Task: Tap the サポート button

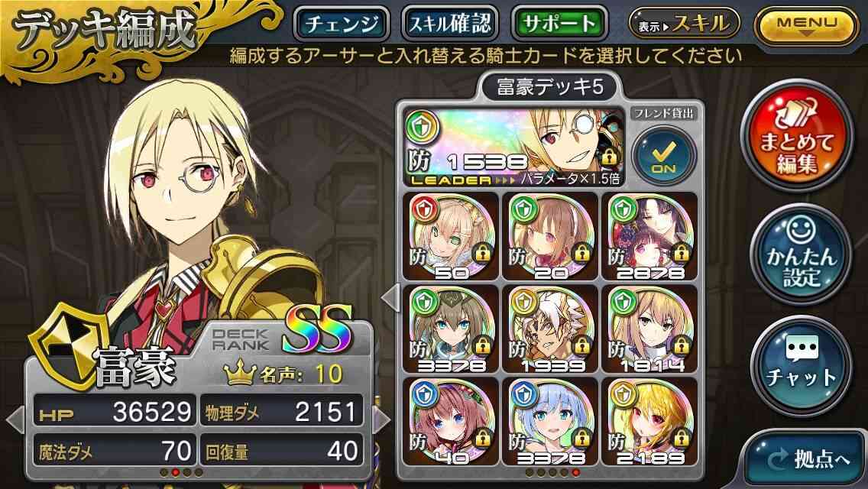Action: 559,24
